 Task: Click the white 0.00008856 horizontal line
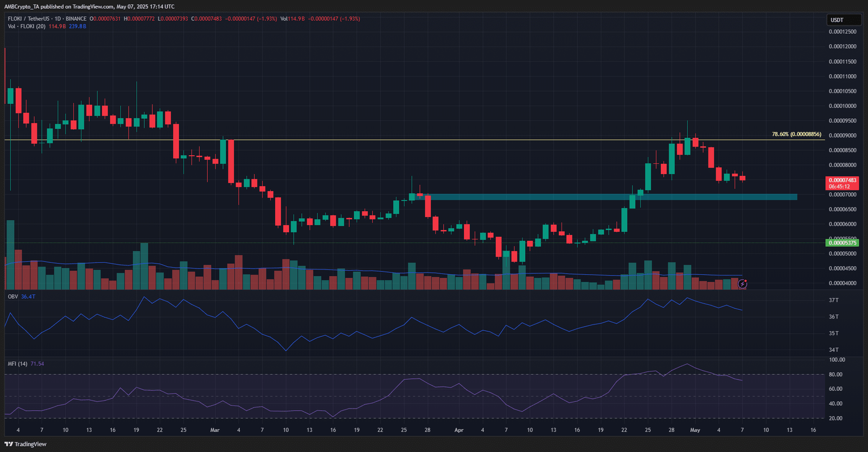point(380,140)
